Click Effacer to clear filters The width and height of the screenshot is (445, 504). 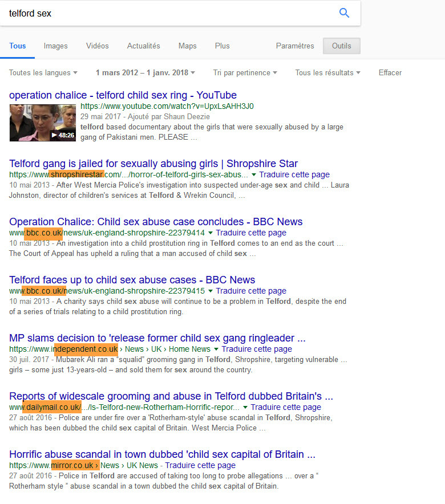click(390, 72)
